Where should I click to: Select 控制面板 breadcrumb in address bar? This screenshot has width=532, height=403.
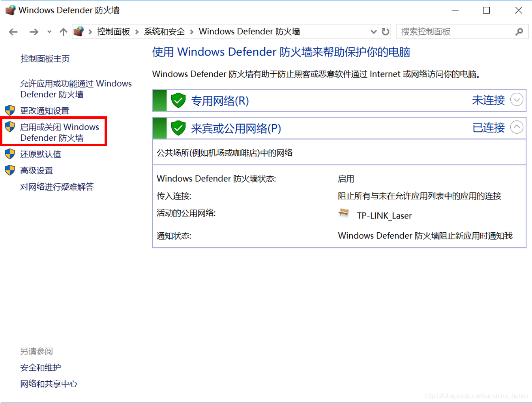[x=114, y=32]
